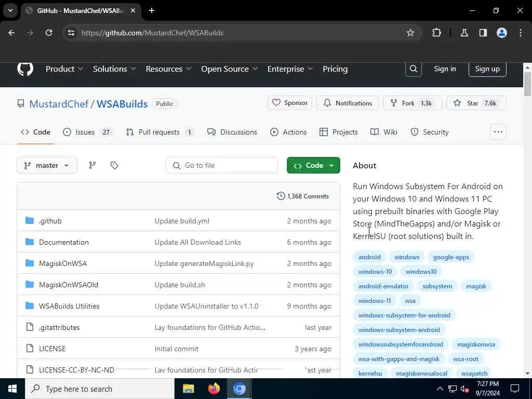The width and height of the screenshot is (532, 399).
Task: Open site information icon in address bar
Action: (x=71, y=33)
